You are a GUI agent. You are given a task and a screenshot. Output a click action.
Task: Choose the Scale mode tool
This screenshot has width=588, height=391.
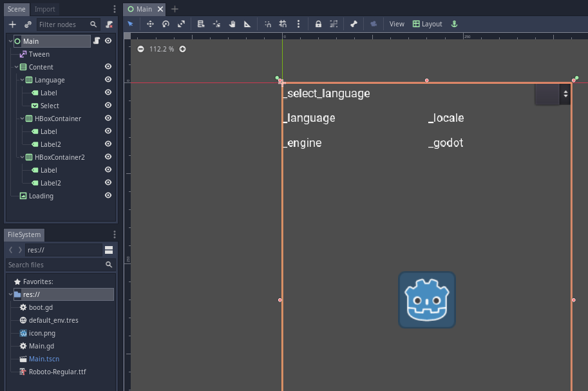[x=181, y=24]
